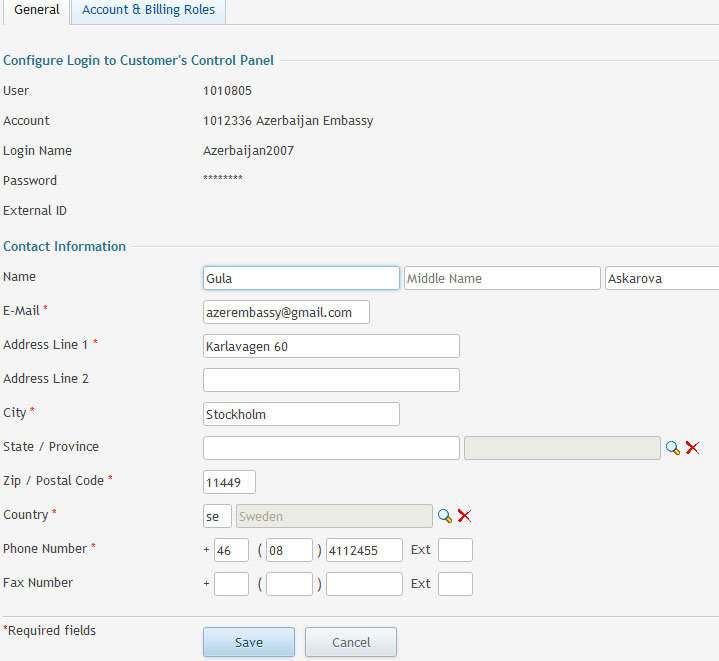Click the City field containing Stockholm
The height and width of the screenshot is (661, 719).
301,414
